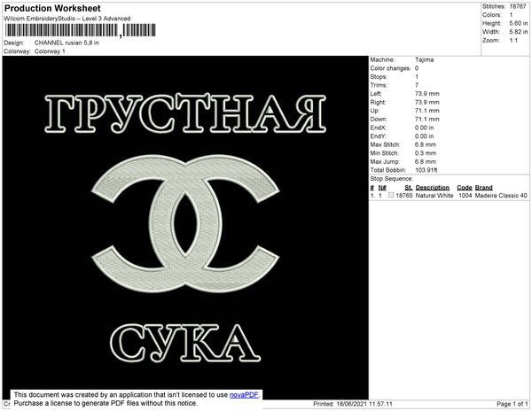Click the height value '5.60 in'
The width and height of the screenshot is (532, 411).
click(x=519, y=23)
